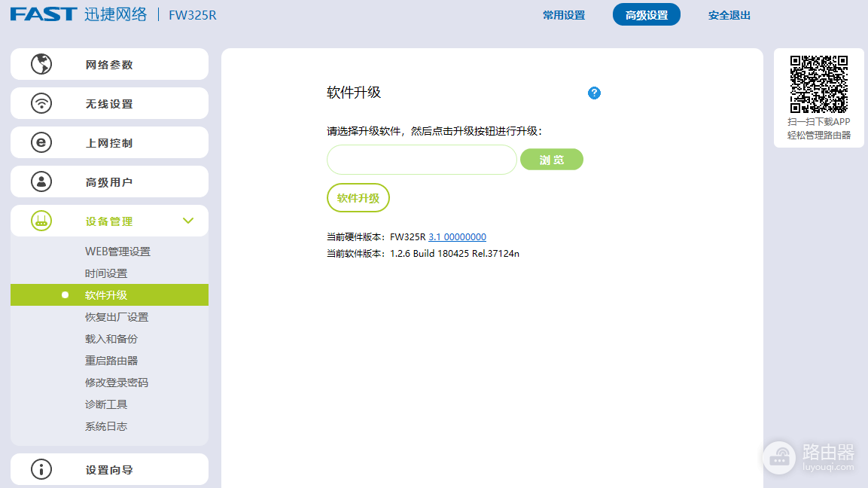
Task: Click the QR code for APP download
Action: coord(819,84)
